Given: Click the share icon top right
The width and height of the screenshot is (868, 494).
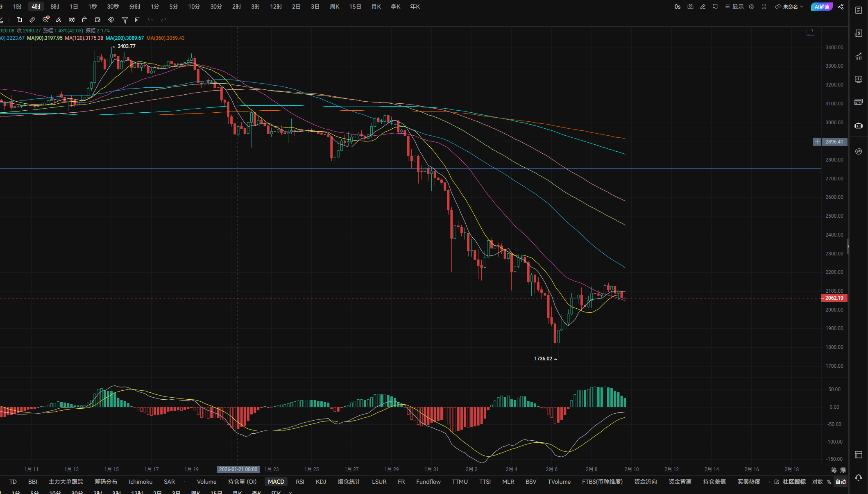Looking at the screenshot, I should pyautogui.click(x=841, y=7).
